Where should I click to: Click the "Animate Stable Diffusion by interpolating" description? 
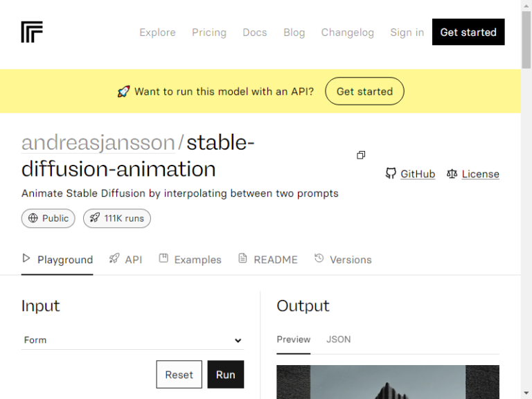pos(180,193)
